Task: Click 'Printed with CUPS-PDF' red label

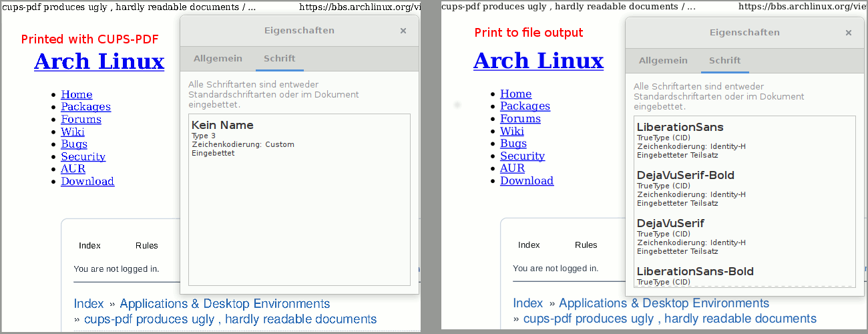Action: [x=89, y=39]
